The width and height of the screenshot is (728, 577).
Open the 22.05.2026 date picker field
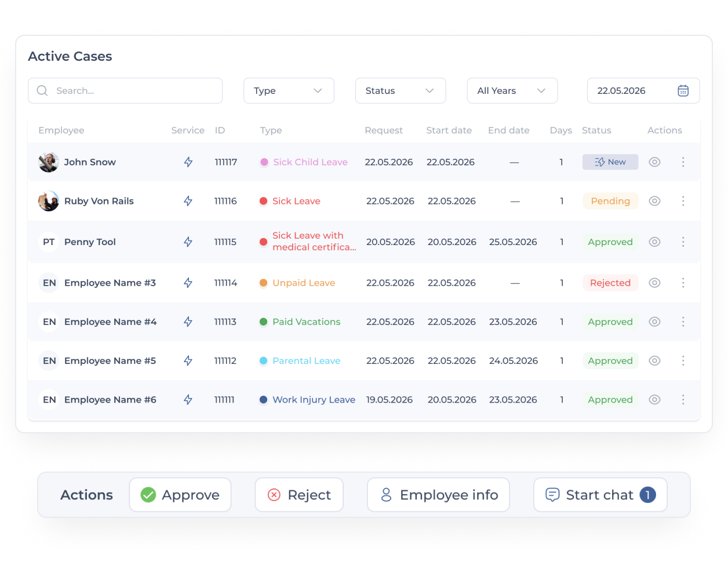(643, 91)
